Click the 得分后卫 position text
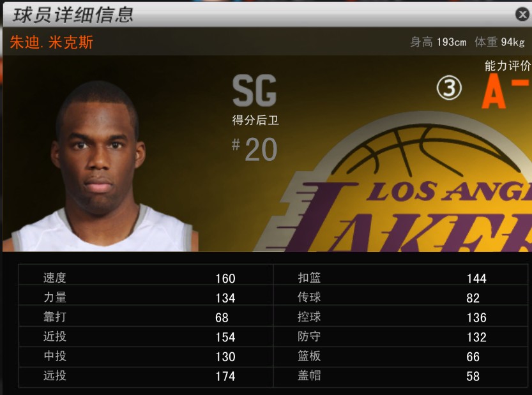 (255, 120)
